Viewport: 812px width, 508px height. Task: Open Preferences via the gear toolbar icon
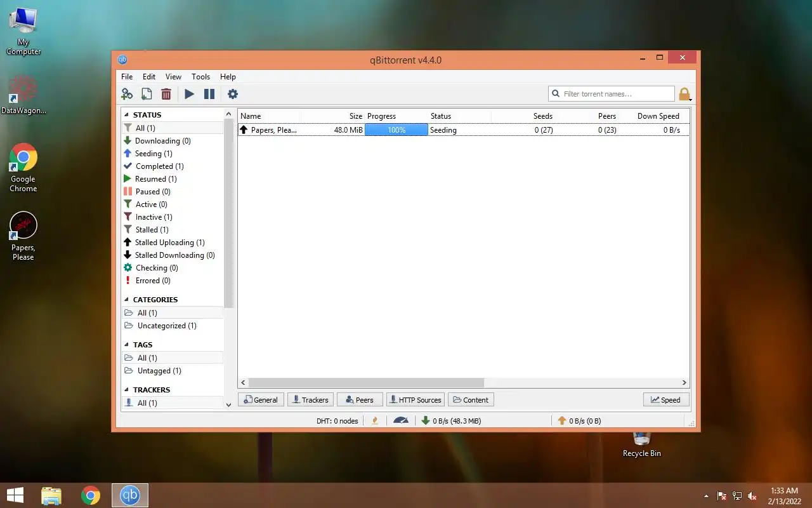point(233,94)
